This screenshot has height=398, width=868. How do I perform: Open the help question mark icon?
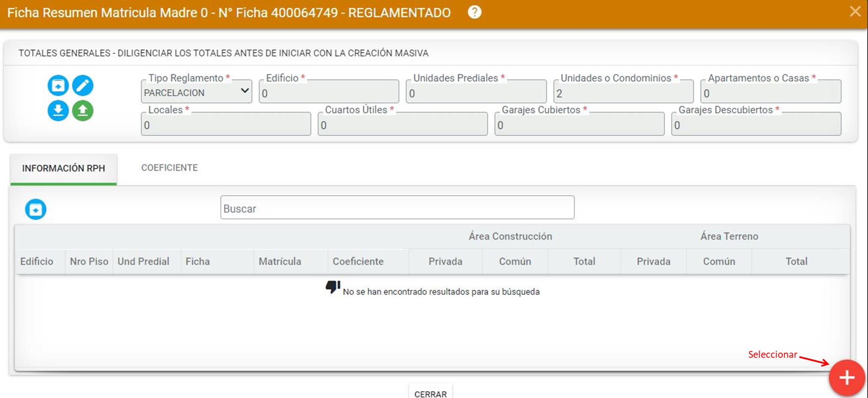pos(475,12)
